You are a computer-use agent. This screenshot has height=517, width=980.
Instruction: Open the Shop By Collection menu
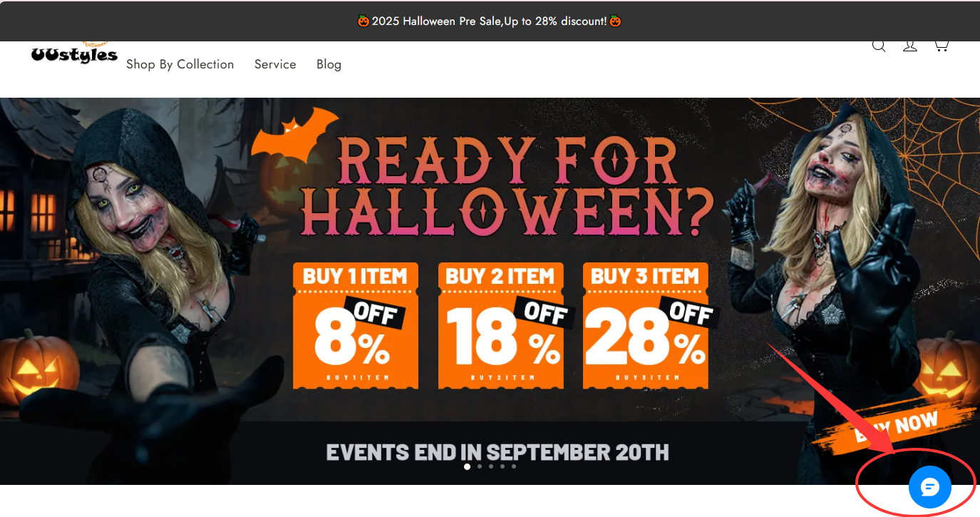[x=180, y=64]
